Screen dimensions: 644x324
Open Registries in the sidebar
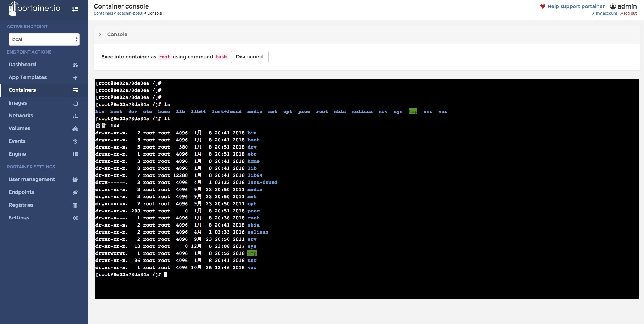click(21, 205)
